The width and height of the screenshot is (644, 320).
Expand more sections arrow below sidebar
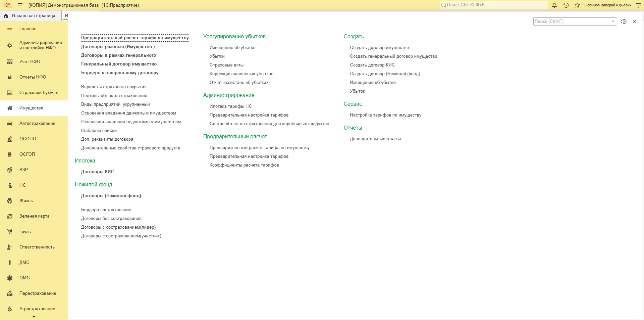tap(34, 317)
